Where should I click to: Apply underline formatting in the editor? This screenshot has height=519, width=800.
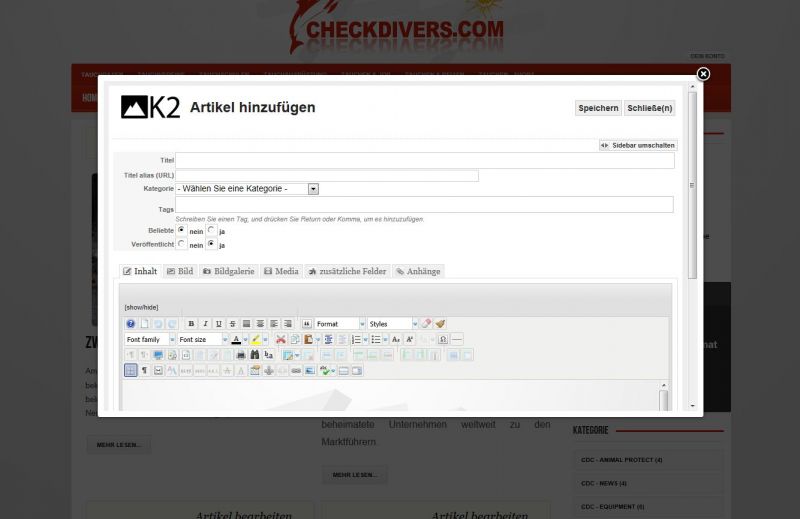(x=219, y=324)
